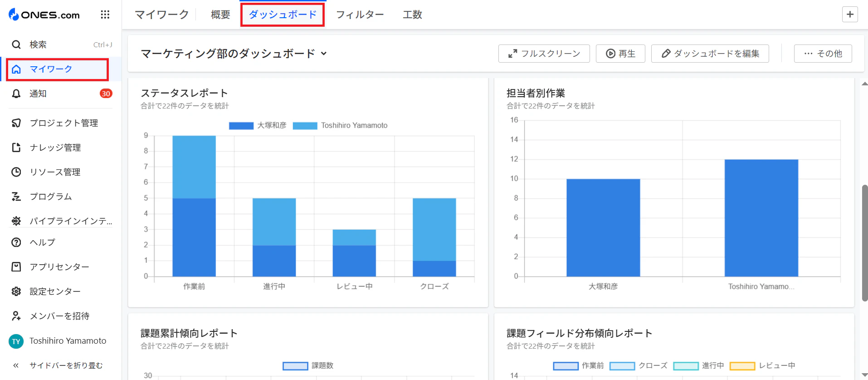Click the scrollbar down arrow
The height and width of the screenshot is (380, 868).
click(x=864, y=375)
